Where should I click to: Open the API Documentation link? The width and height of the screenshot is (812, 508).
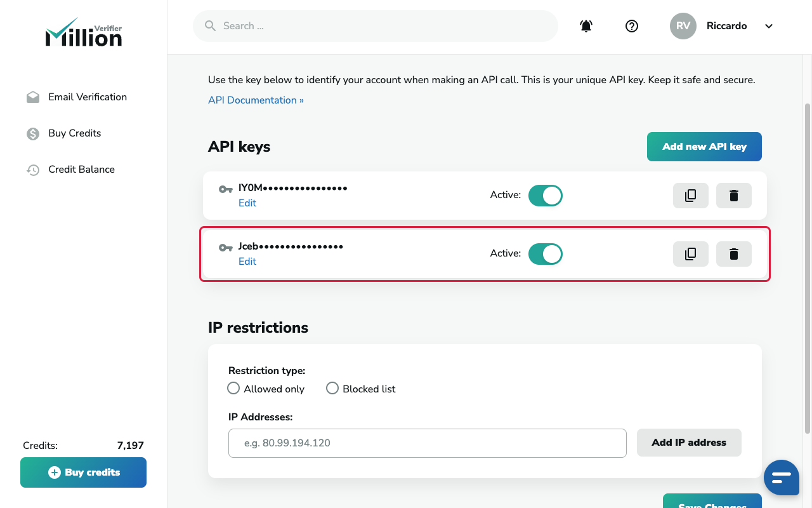point(256,100)
